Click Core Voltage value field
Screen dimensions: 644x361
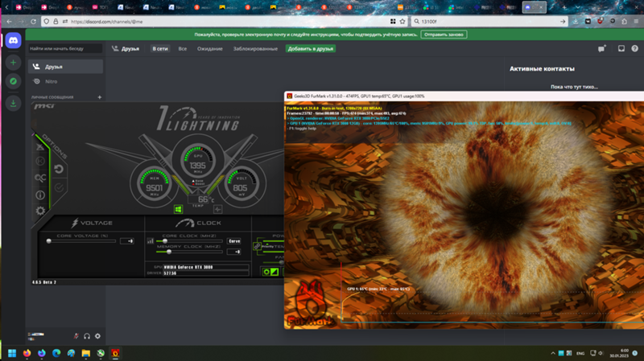tap(127, 241)
